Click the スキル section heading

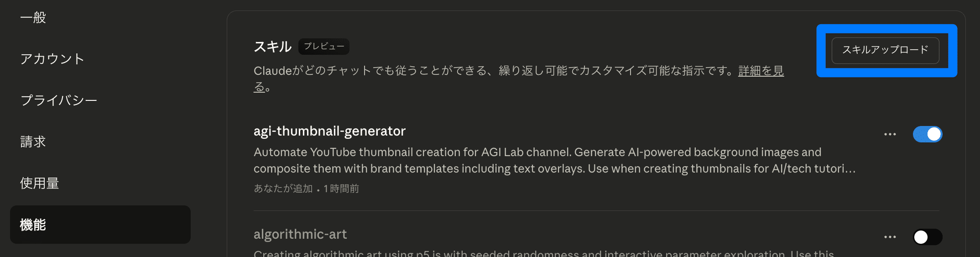click(x=272, y=47)
